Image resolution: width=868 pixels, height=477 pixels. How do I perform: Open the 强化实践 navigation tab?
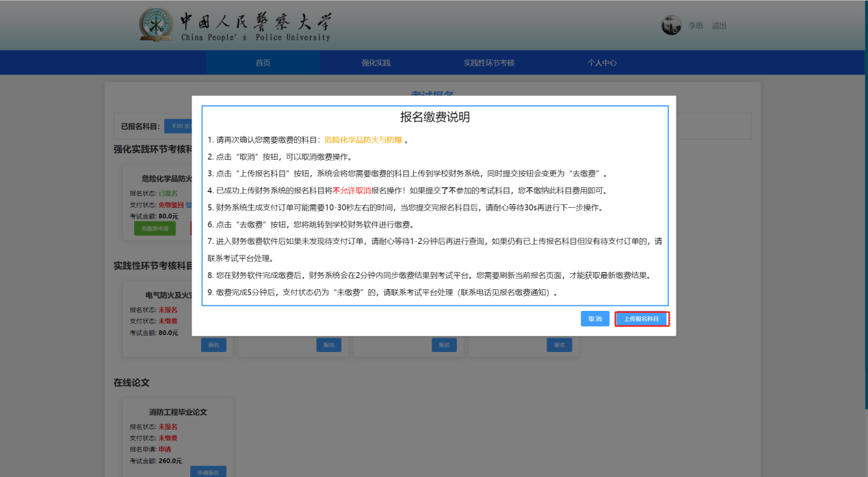pos(376,63)
